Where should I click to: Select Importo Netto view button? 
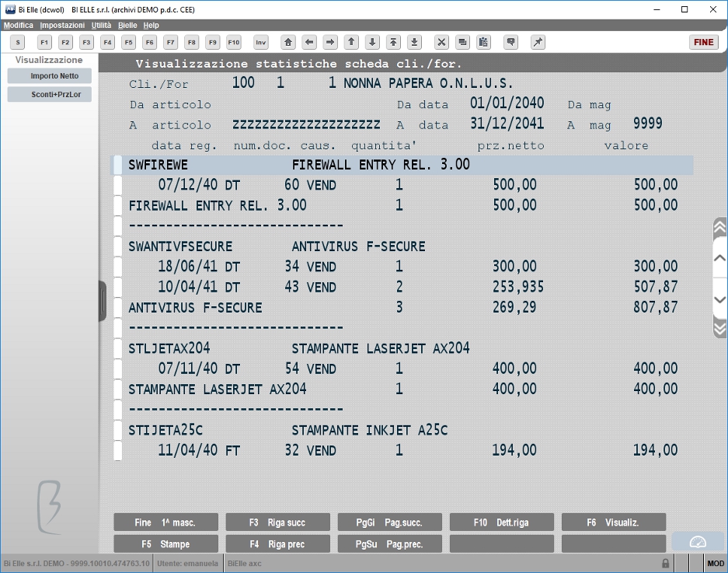(49, 75)
